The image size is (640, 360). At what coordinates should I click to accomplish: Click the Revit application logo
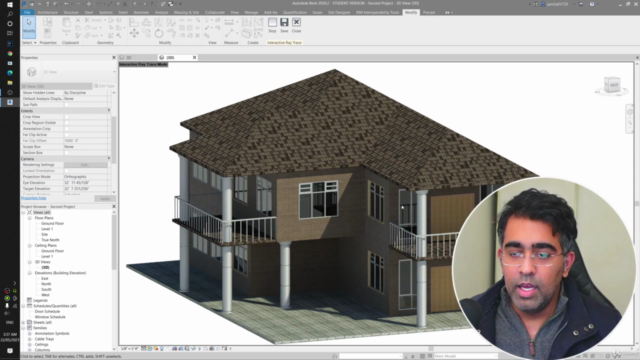coord(24,4)
